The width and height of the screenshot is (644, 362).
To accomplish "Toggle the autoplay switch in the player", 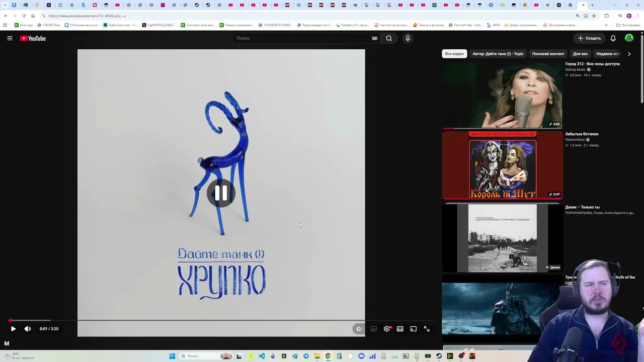I will click(x=358, y=329).
